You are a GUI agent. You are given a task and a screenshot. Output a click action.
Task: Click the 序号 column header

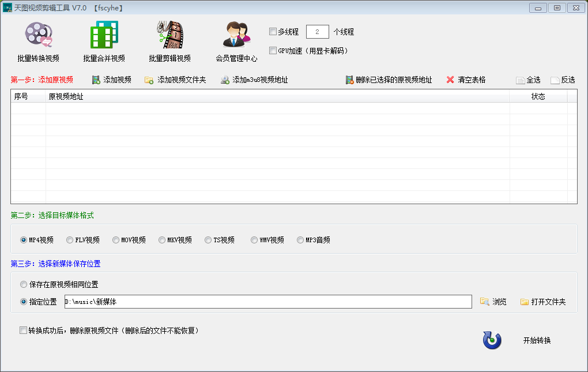coord(28,96)
